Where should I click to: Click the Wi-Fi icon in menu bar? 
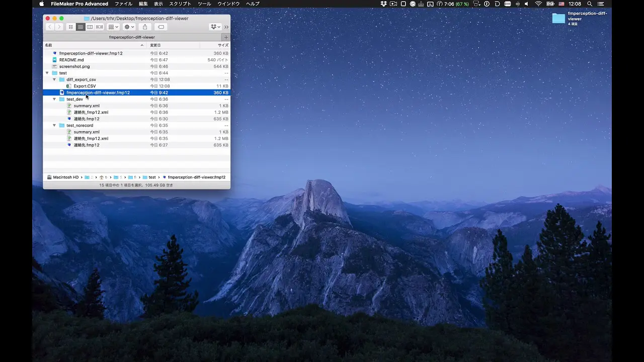[x=538, y=4]
